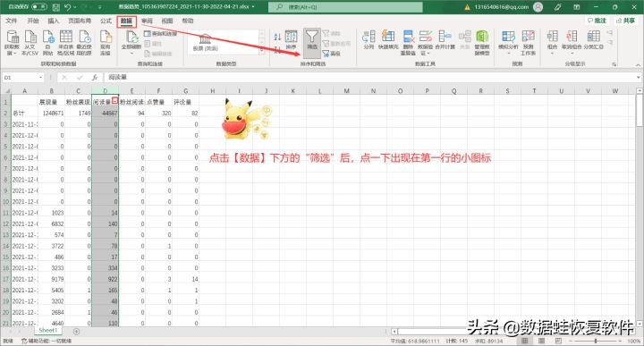
Task: Select column header D
Action: pyautogui.click(x=106, y=90)
